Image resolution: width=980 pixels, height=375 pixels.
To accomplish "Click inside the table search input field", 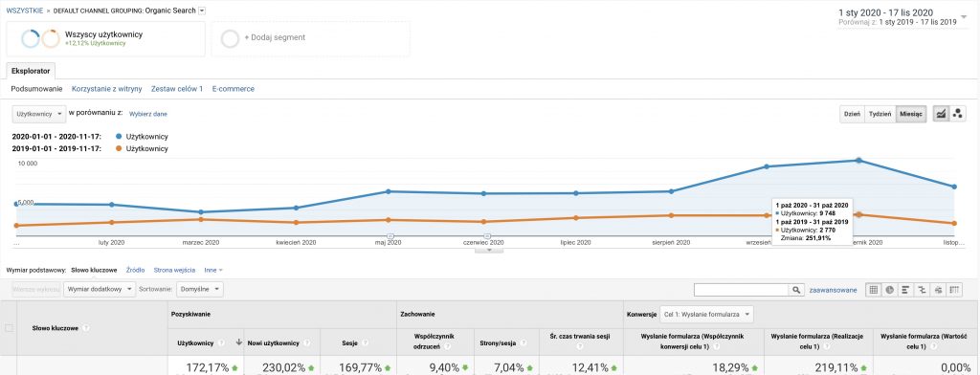I will pos(742,290).
